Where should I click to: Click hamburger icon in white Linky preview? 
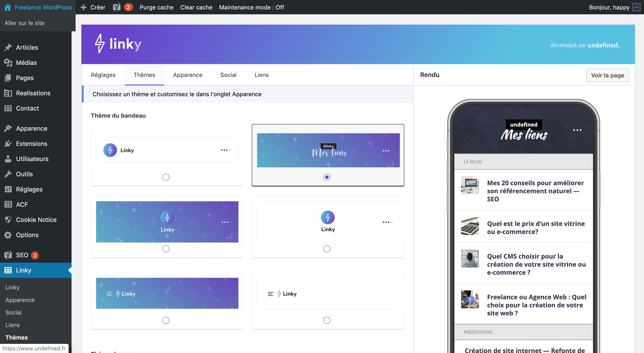[271, 294]
